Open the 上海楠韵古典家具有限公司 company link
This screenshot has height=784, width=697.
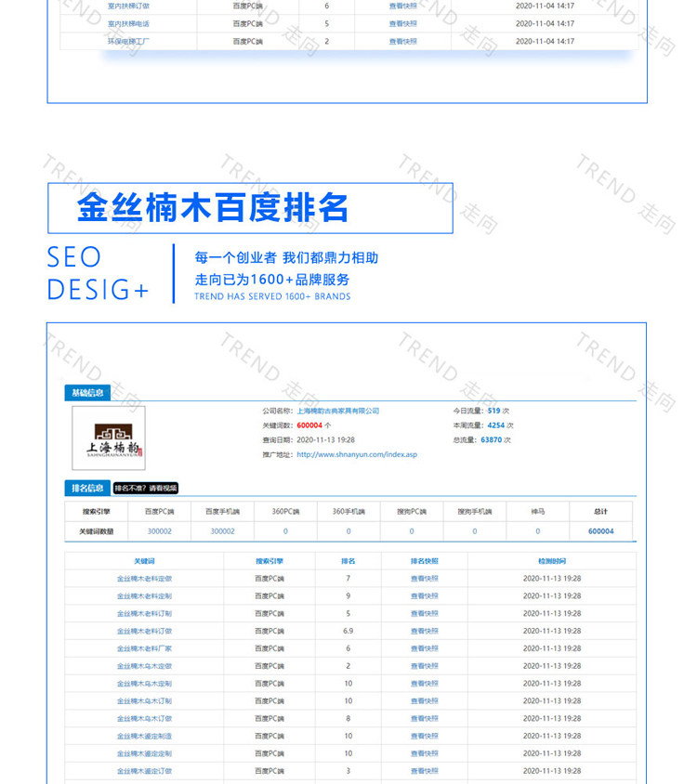click(338, 411)
